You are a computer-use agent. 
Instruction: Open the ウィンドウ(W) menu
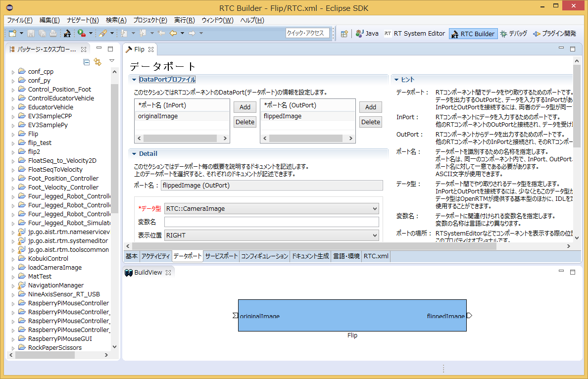pos(217,20)
